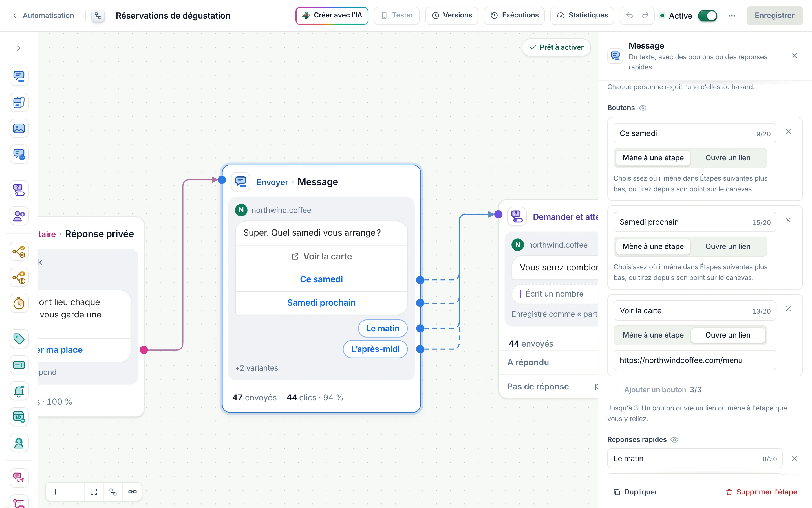812x508 pixels.
Task: Add the A/B split branch step
Action: (19, 277)
